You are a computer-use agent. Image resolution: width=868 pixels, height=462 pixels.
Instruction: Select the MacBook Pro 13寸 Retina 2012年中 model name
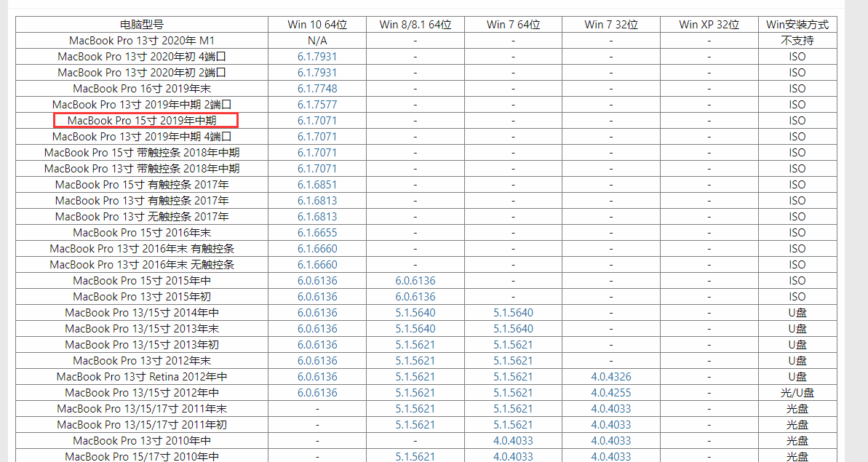click(142, 378)
